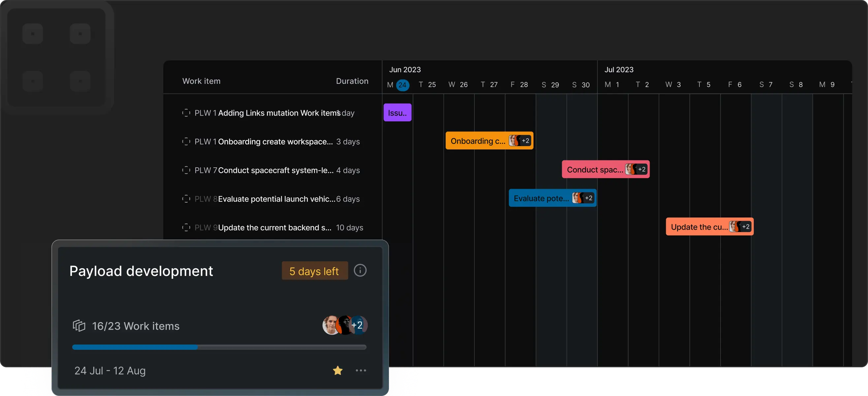Click the Duration column header
Screen dimensions: 868x396
(x=352, y=81)
